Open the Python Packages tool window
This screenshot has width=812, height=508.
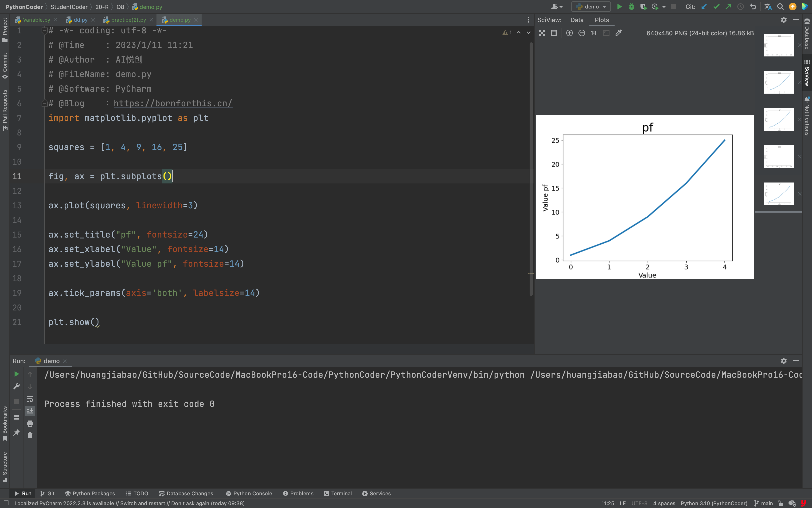[x=90, y=493]
